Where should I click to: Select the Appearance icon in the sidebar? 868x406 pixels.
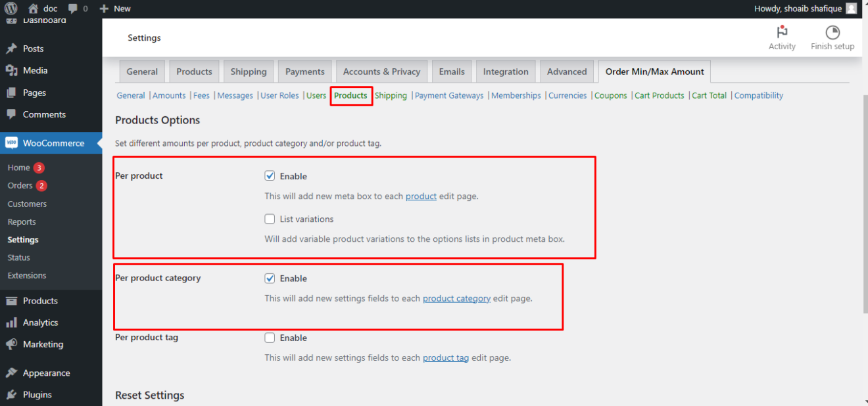(12, 372)
